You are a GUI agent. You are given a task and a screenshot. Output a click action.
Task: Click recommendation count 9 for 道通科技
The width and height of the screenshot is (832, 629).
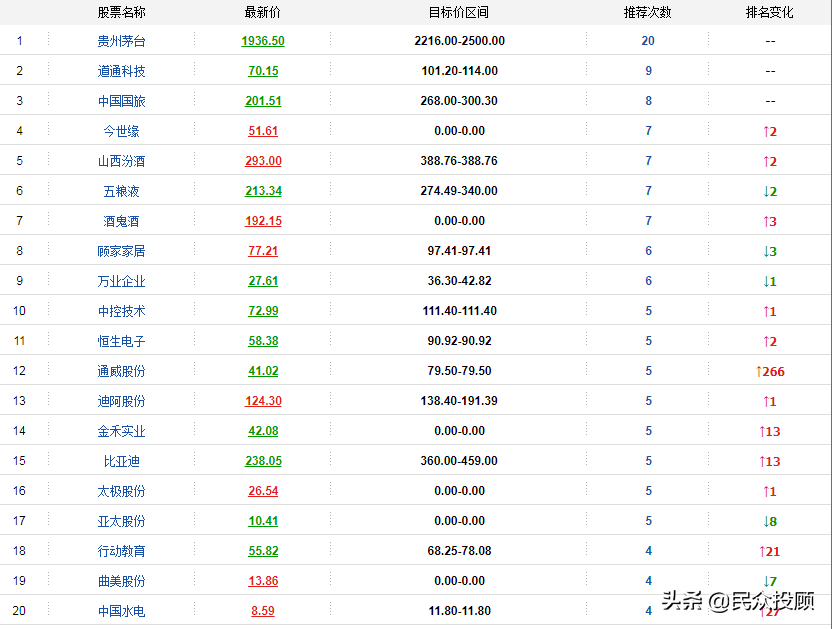click(648, 71)
